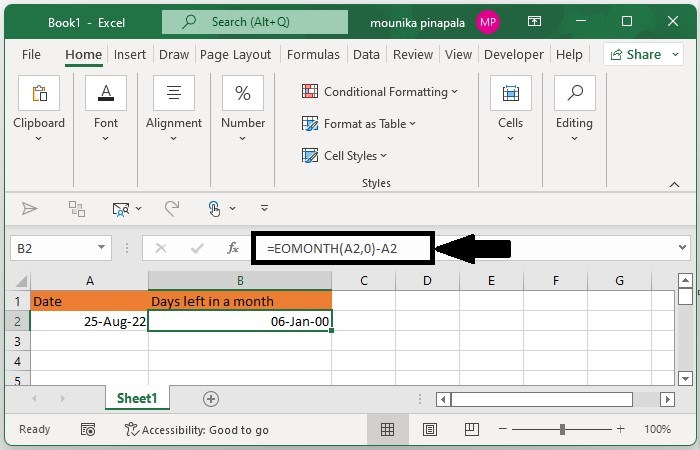Collapse the ribbon with the caret
The height and width of the screenshot is (450, 700).
[675, 184]
